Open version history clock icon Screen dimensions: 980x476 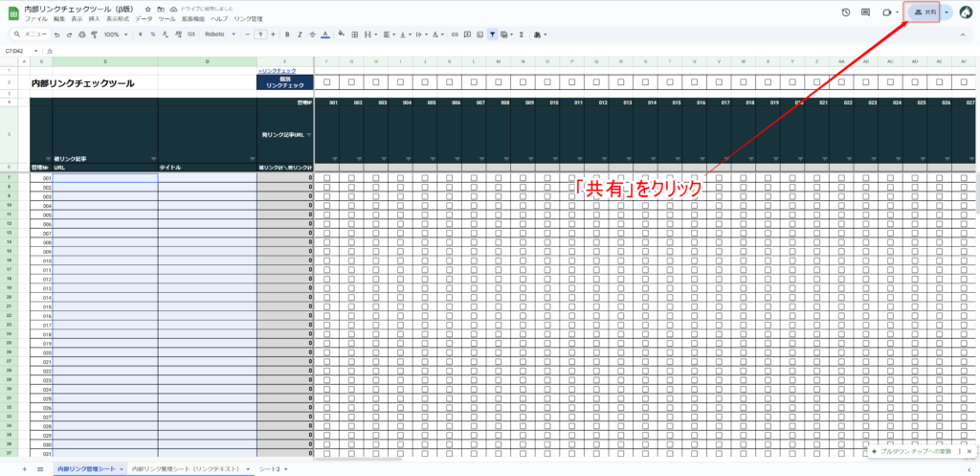(846, 12)
